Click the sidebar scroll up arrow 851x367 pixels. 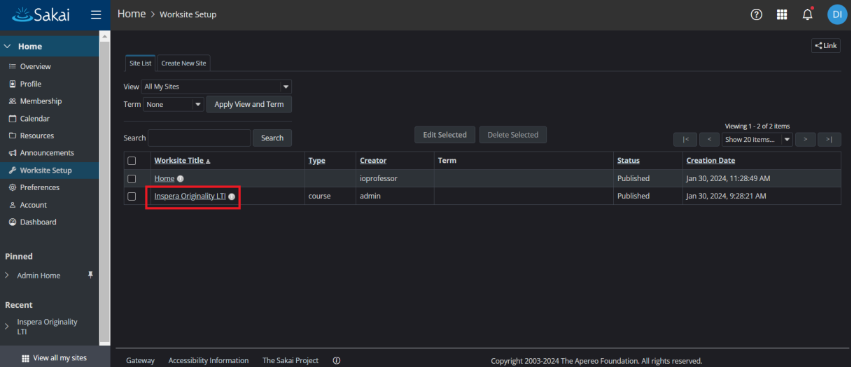(104, 35)
